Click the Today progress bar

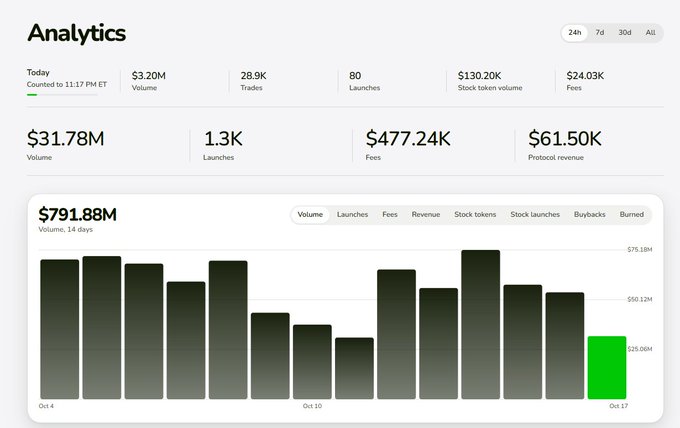point(62,95)
